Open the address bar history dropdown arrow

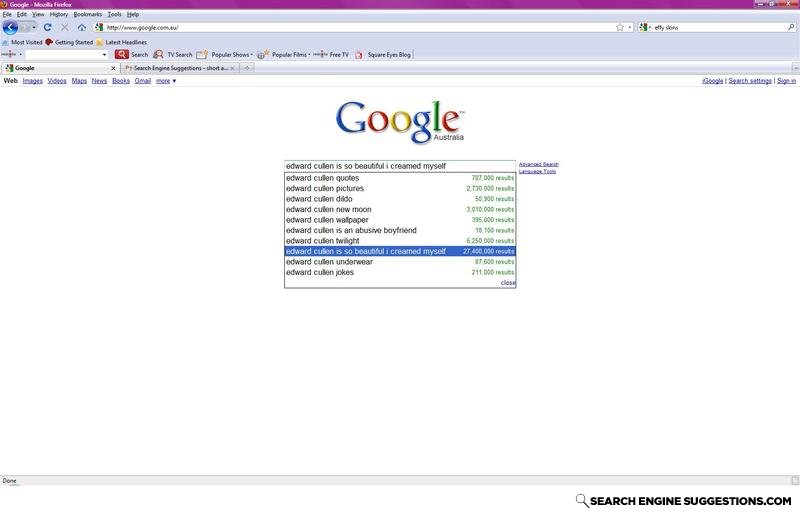coord(630,28)
